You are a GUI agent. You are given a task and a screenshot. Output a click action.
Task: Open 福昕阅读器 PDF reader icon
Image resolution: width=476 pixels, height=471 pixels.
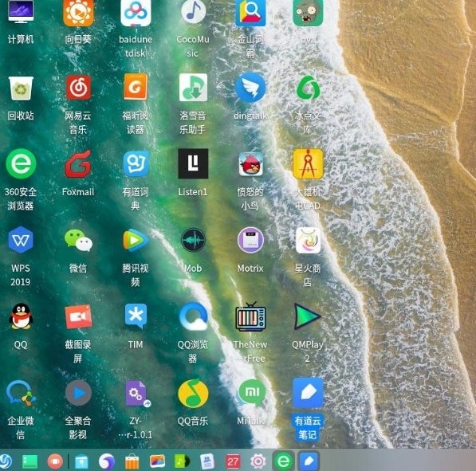pyautogui.click(x=136, y=87)
